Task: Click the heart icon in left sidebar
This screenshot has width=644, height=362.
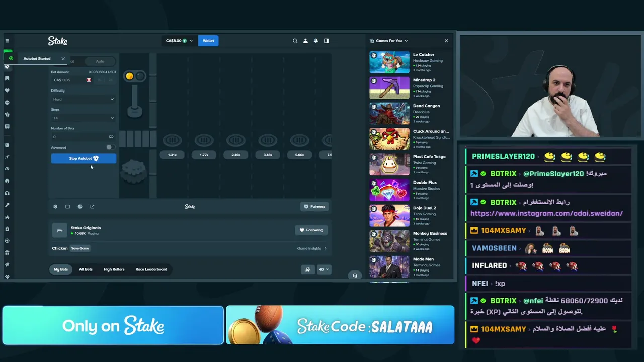Action: 7,90
